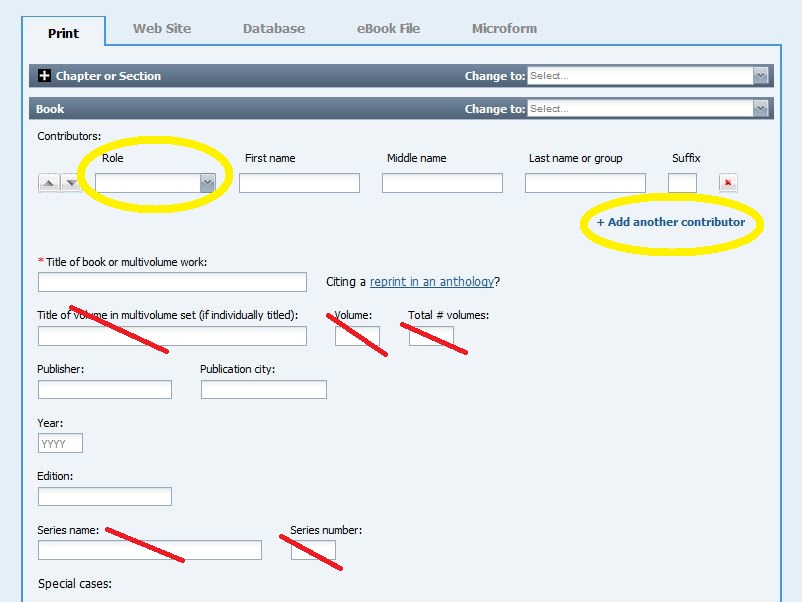Click the First name field
This screenshot has width=802, height=602.
299,183
